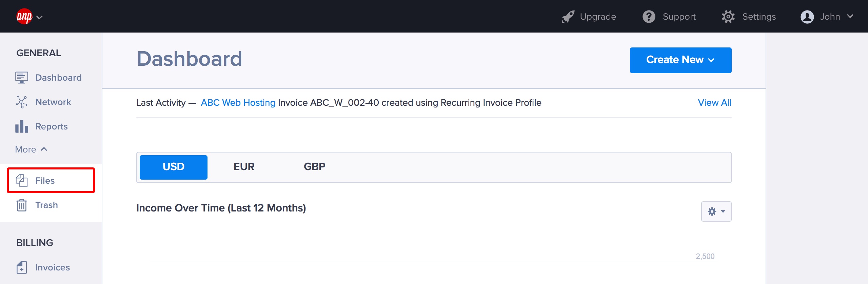Switch to the EUR currency tab
The image size is (868, 284).
tap(244, 167)
